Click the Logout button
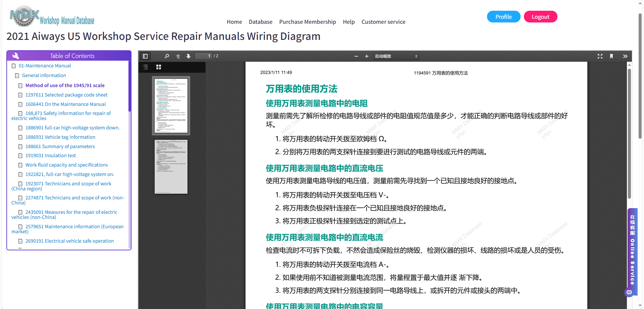Image resolution: width=644 pixels, height=309 pixels. coord(541,17)
